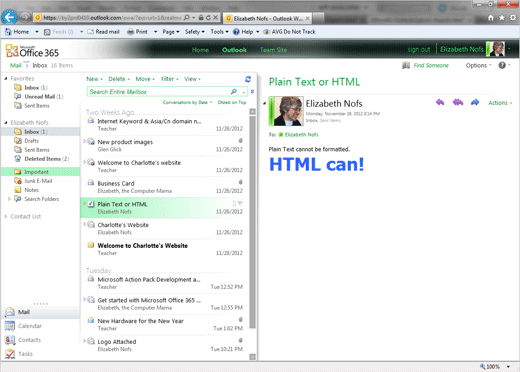Open the zoom level 100% control in status bar
Screen dimensions: 520x372
[x=495, y=367]
